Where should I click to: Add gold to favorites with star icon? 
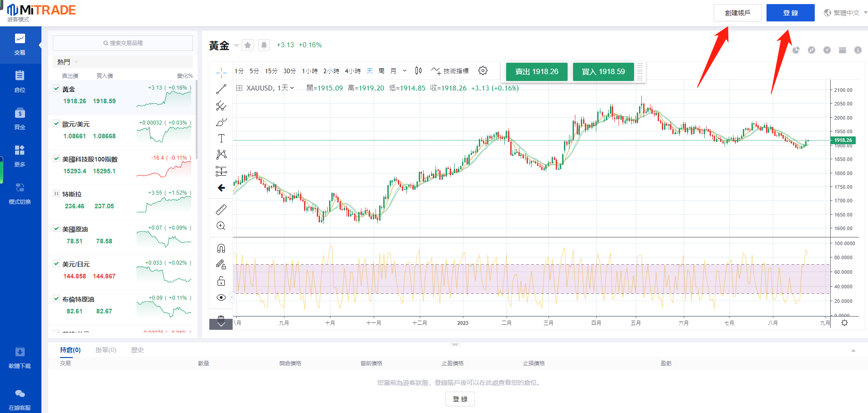click(248, 45)
